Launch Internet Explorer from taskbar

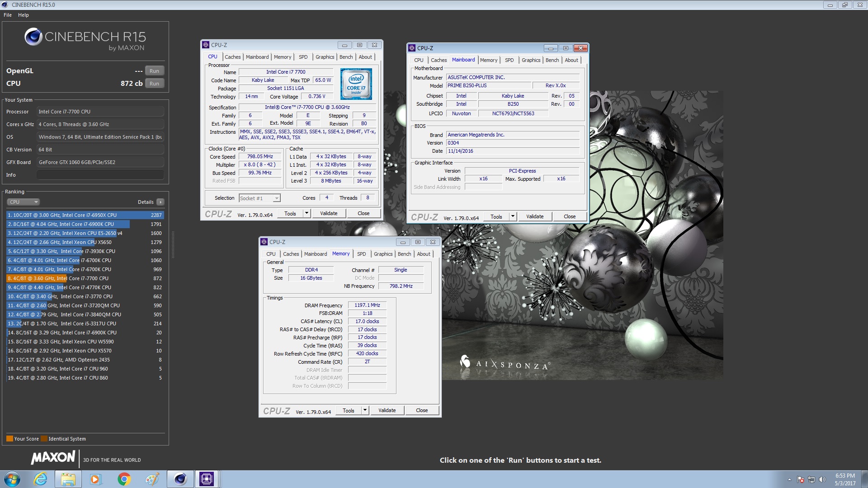pos(40,479)
